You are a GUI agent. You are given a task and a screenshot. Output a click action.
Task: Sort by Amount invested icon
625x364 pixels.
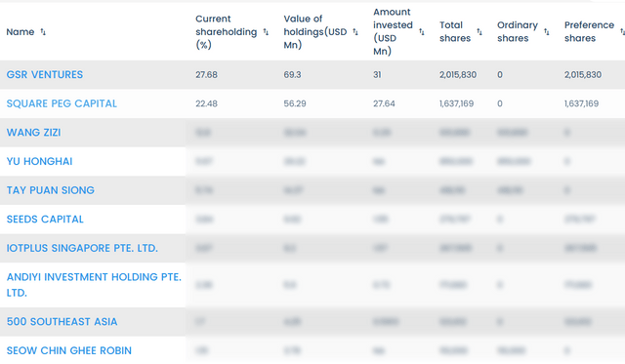(x=422, y=32)
